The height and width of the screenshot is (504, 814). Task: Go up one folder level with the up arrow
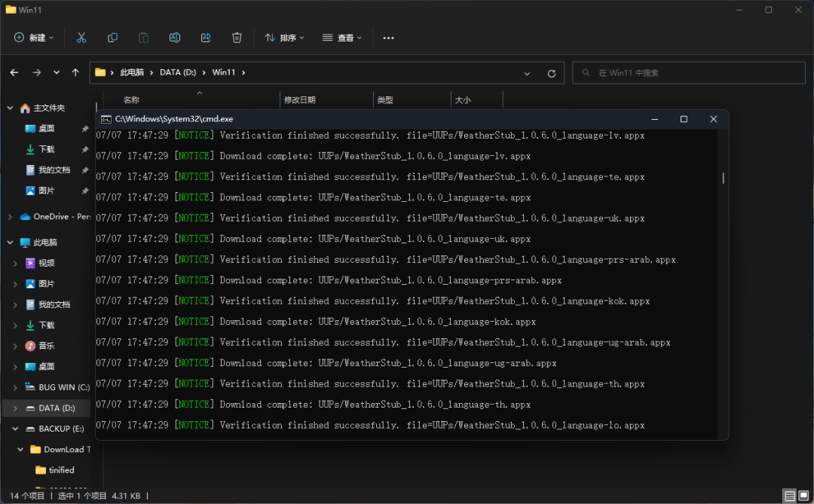click(x=75, y=73)
